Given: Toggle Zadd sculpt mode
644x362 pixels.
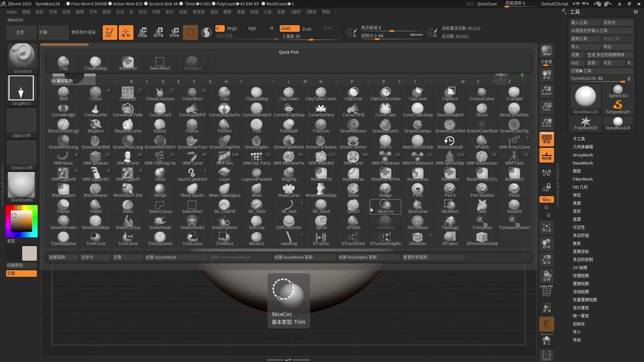Looking at the screenshot, I should pos(289,28).
